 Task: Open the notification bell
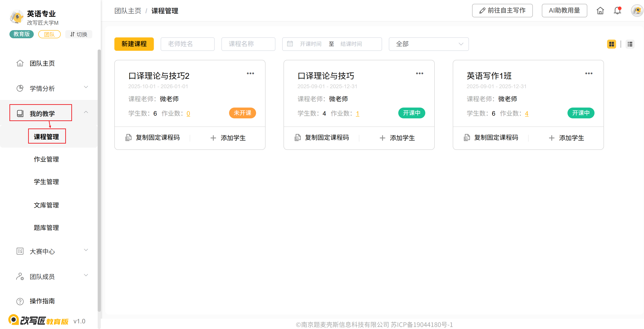(x=617, y=11)
